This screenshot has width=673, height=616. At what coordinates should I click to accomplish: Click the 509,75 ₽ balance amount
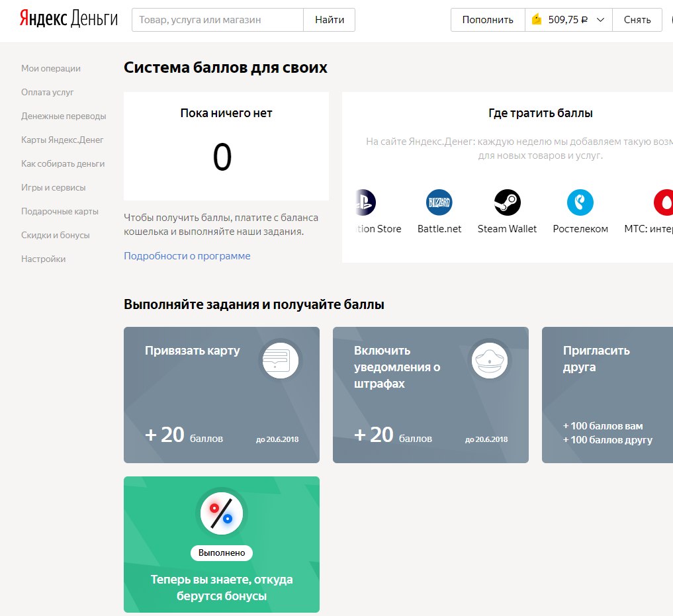tap(568, 20)
